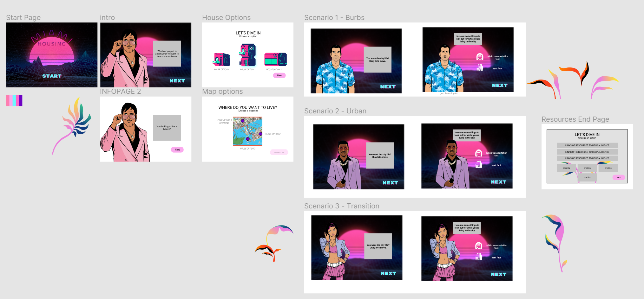Select the 'Scenario 3 - Transition' frame label
This screenshot has height=299, width=644.
(342, 206)
